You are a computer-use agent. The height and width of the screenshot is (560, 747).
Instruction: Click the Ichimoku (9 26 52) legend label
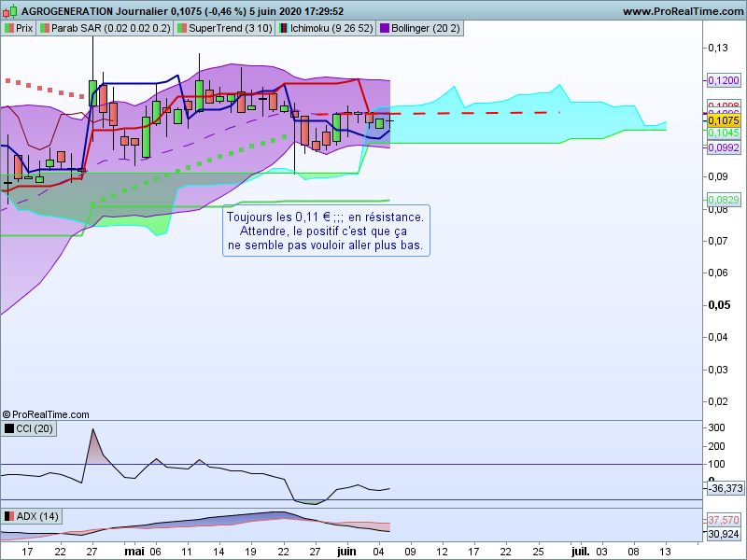tap(331, 28)
